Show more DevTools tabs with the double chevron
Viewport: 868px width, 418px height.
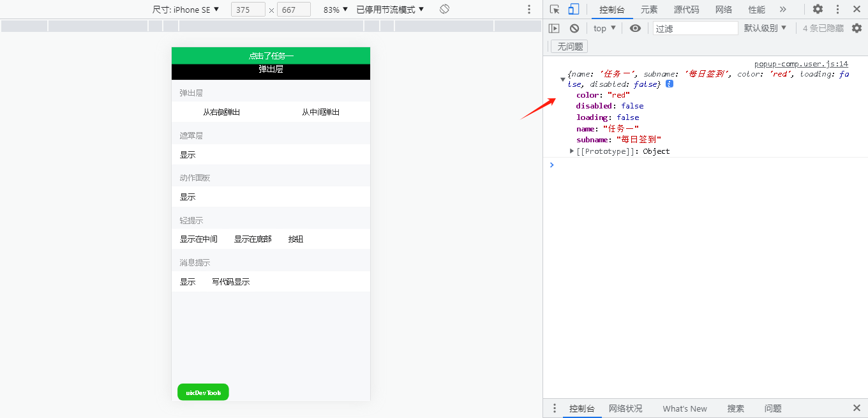[783, 9]
